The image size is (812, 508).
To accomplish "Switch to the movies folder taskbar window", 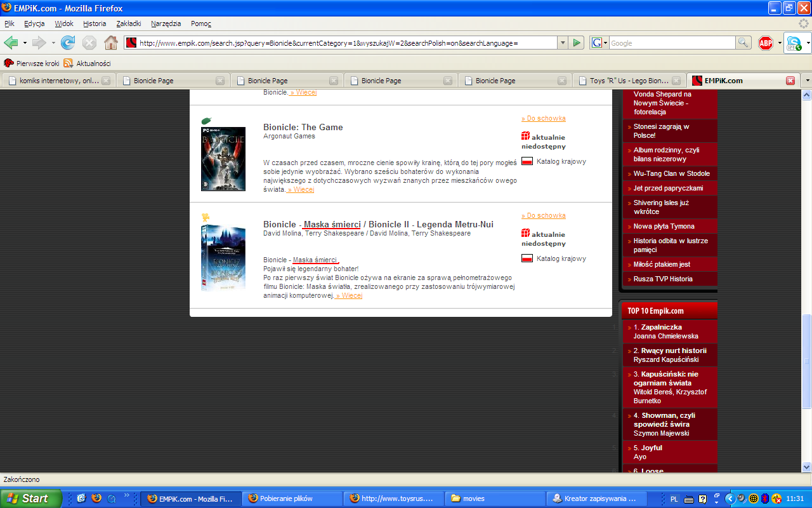I will tap(494, 498).
